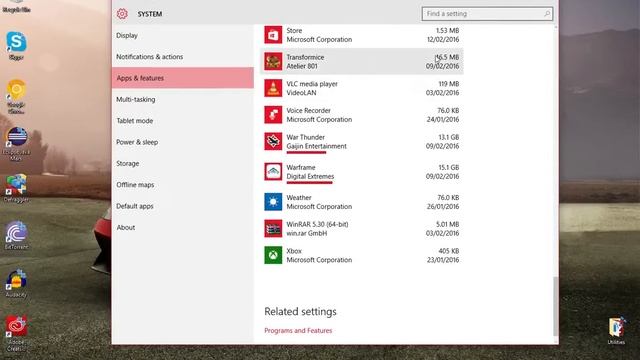
Task: Open Eclipse Java Mars desktop shortcut
Action: pos(16,144)
